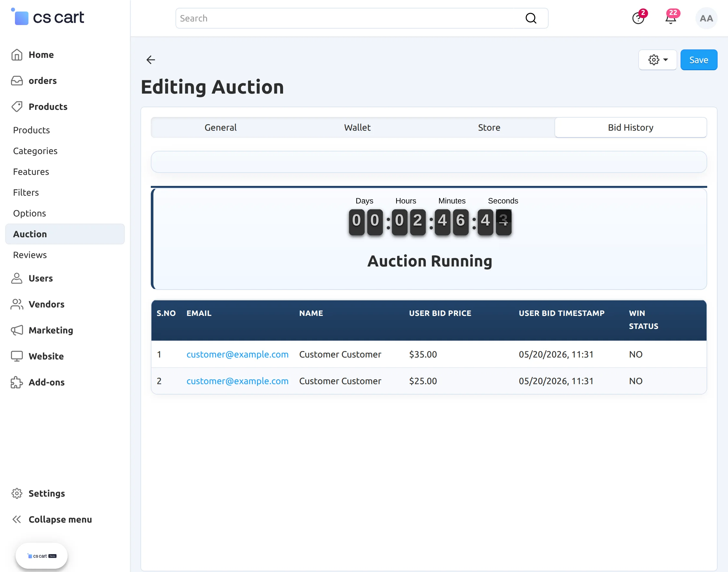This screenshot has width=728, height=572.
Task: Click the Users person icon
Action: (x=17, y=278)
